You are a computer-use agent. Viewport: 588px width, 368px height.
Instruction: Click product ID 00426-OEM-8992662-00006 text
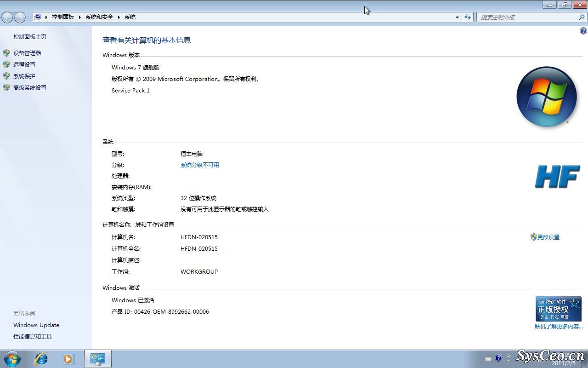[x=172, y=312]
